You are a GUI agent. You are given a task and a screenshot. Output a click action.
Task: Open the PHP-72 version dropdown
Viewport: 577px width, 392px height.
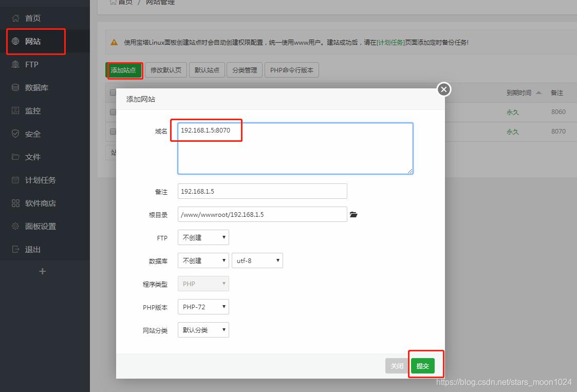[x=203, y=307]
